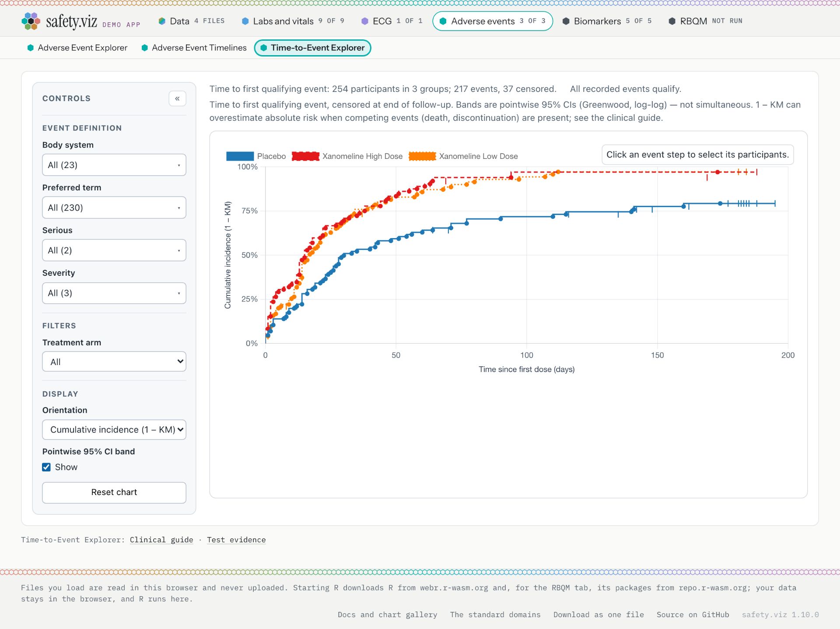This screenshot has height=629, width=840.
Task: Toggle the Placebo legend swatch
Action: [x=240, y=156]
